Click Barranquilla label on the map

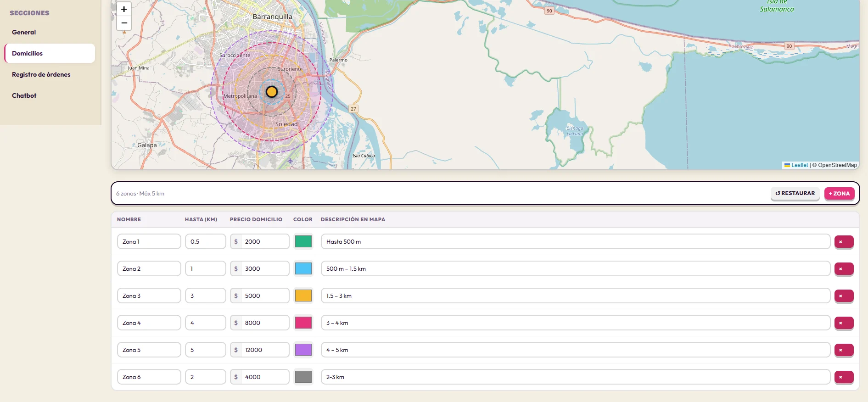(272, 17)
